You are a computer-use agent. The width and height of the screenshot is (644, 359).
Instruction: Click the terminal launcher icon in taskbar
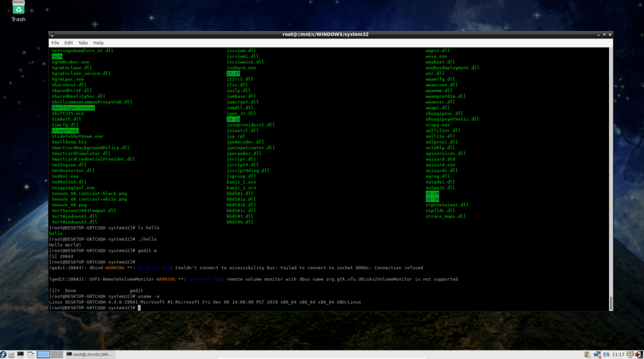pos(20,354)
